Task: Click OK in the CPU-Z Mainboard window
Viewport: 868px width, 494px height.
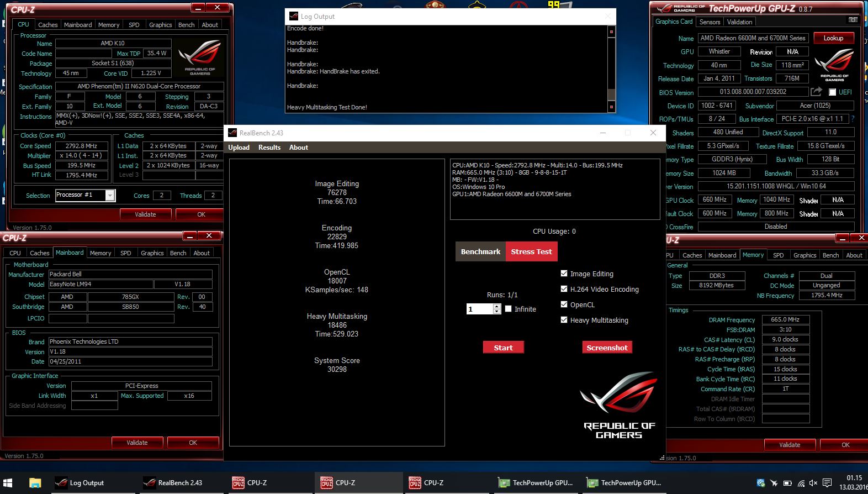Action: coord(193,443)
